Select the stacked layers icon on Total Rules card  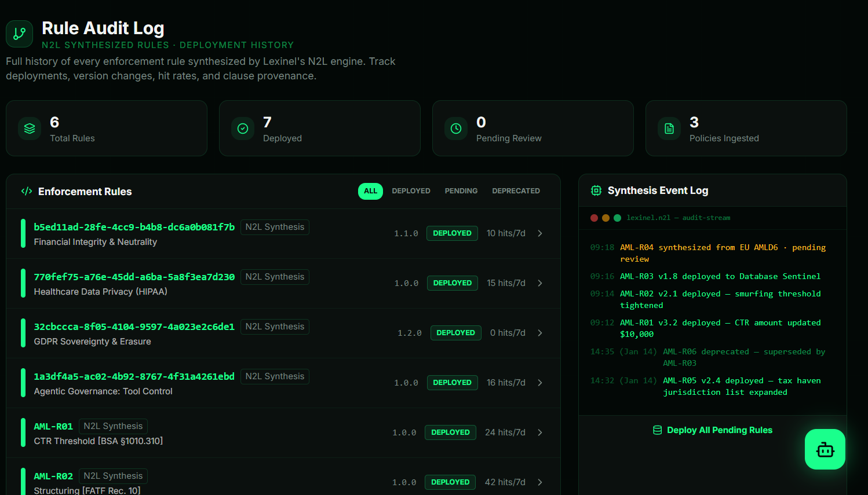pos(30,129)
